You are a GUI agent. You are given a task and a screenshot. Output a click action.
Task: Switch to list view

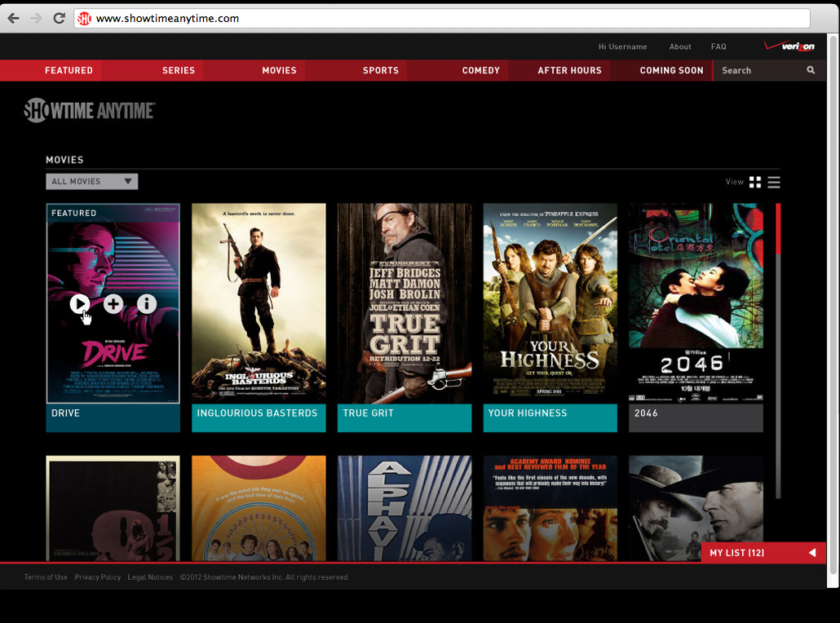(x=774, y=182)
